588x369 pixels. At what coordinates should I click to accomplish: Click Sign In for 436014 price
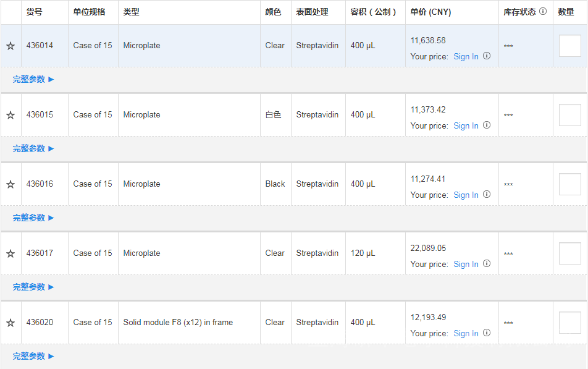(x=466, y=56)
